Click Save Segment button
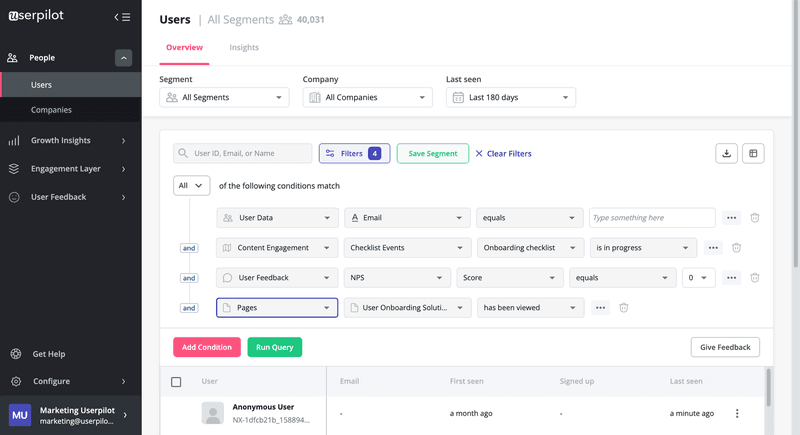The width and height of the screenshot is (800, 435). (433, 153)
